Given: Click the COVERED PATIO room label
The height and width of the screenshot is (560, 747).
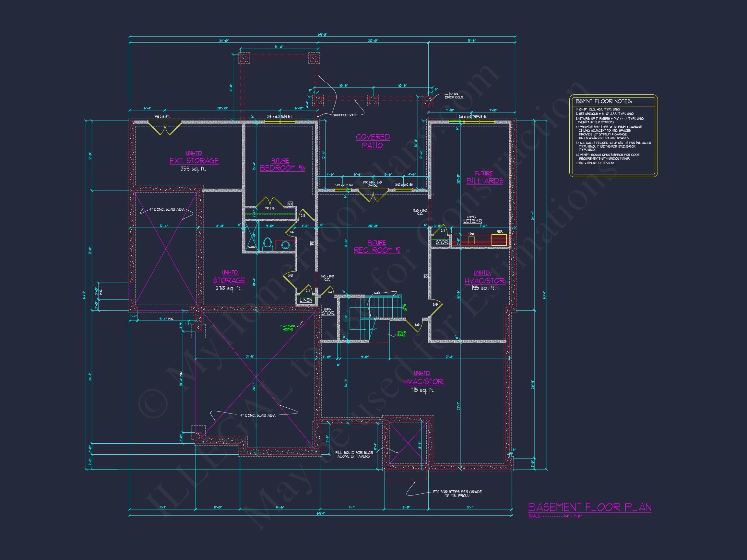Looking at the screenshot, I should [x=373, y=141].
